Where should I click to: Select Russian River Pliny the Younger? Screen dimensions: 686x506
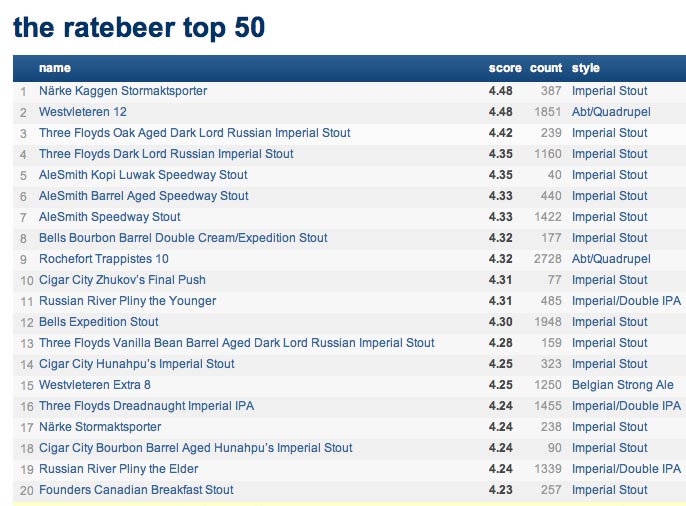127,301
